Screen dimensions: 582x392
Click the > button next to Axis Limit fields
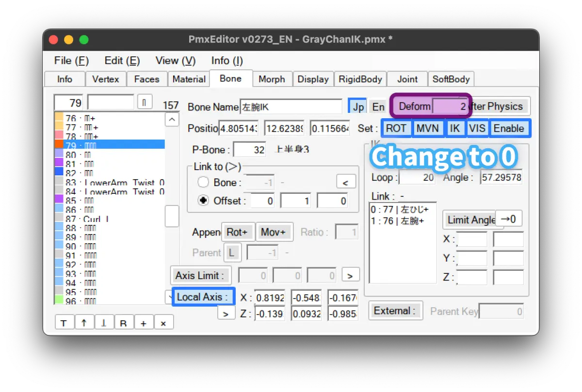(x=350, y=275)
